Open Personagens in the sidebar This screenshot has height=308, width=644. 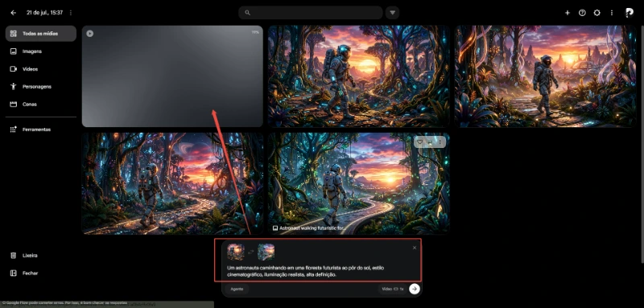click(x=41, y=87)
